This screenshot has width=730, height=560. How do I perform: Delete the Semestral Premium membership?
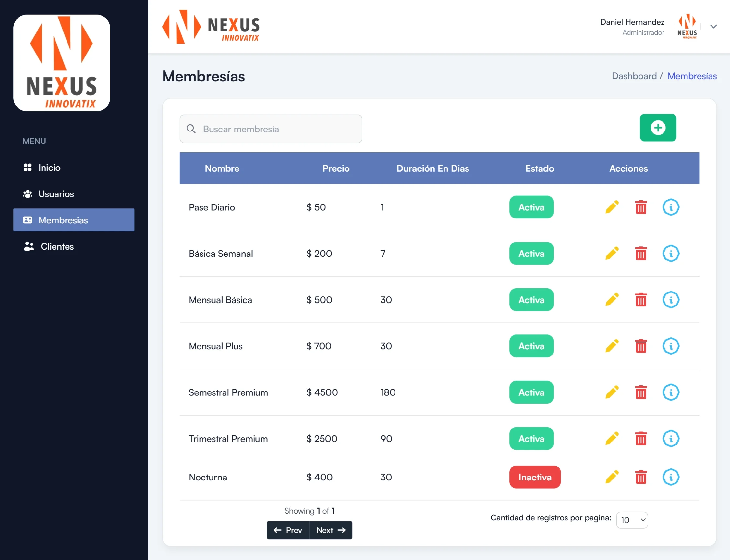coord(640,392)
